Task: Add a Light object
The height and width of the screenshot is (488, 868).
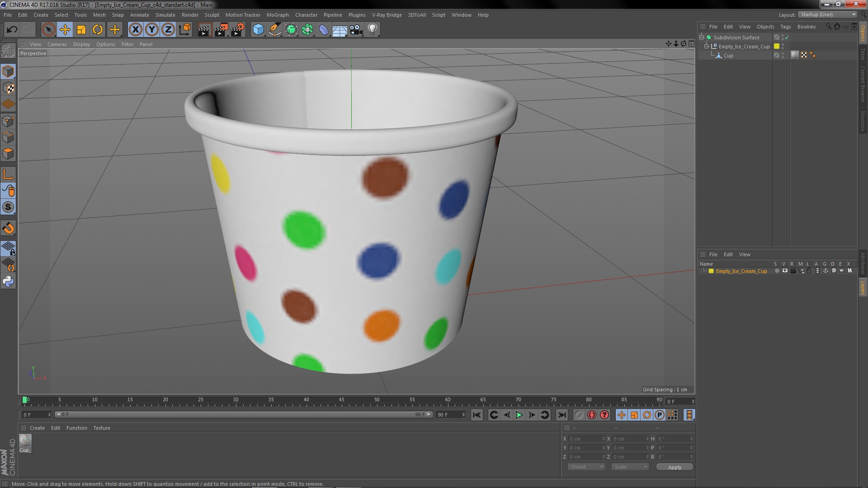Action: [x=373, y=30]
